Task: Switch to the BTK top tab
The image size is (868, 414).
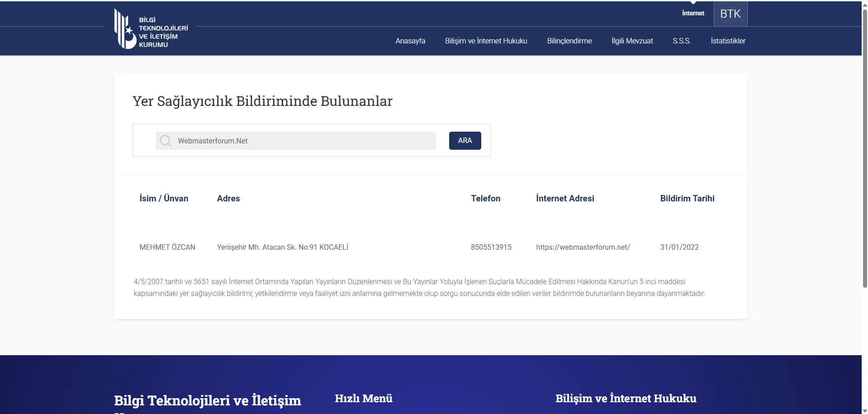Action: pyautogui.click(x=730, y=14)
